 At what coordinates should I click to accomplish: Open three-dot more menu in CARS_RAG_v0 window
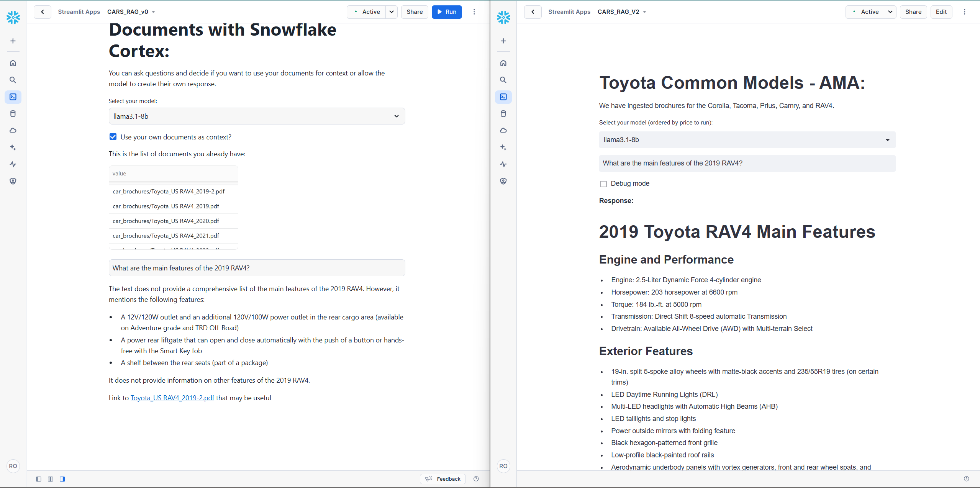pos(474,12)
